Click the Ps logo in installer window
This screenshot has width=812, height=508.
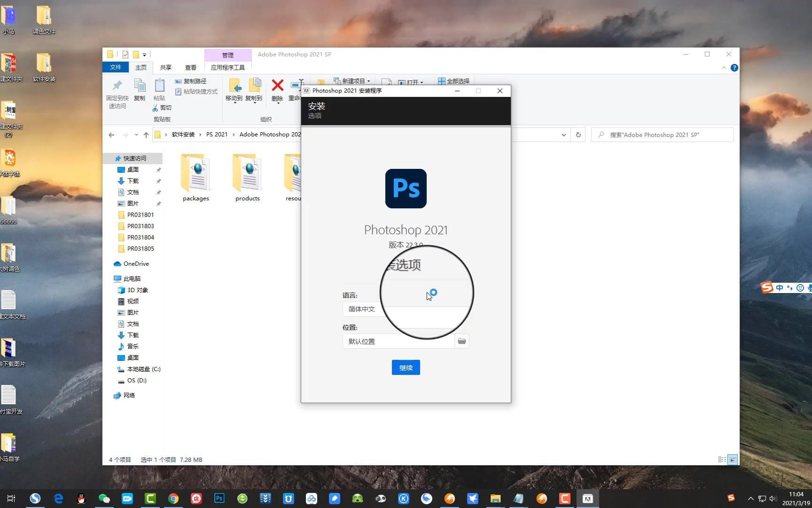406,189
